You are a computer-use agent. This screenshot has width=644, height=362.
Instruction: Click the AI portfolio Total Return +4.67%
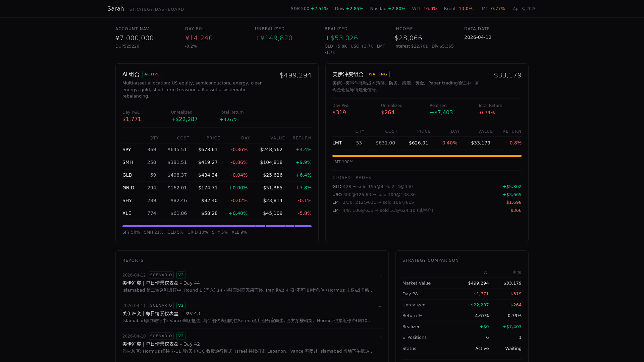(x=229, y=120)
